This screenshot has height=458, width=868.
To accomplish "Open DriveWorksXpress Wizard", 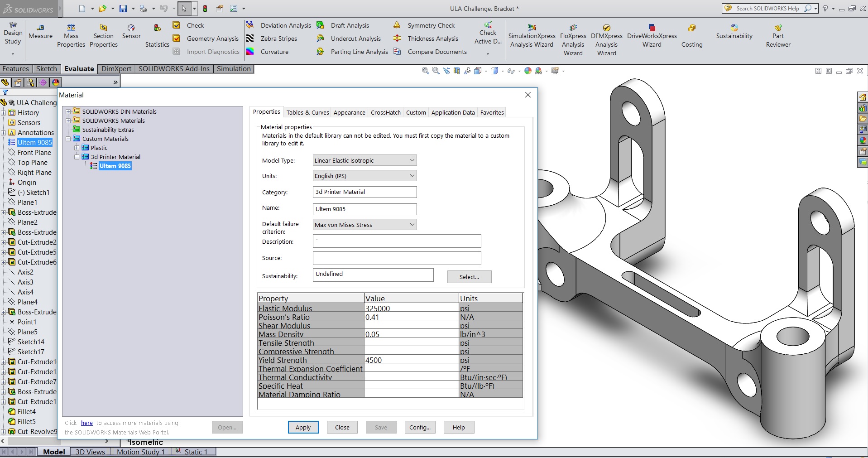I will (652, 36).
